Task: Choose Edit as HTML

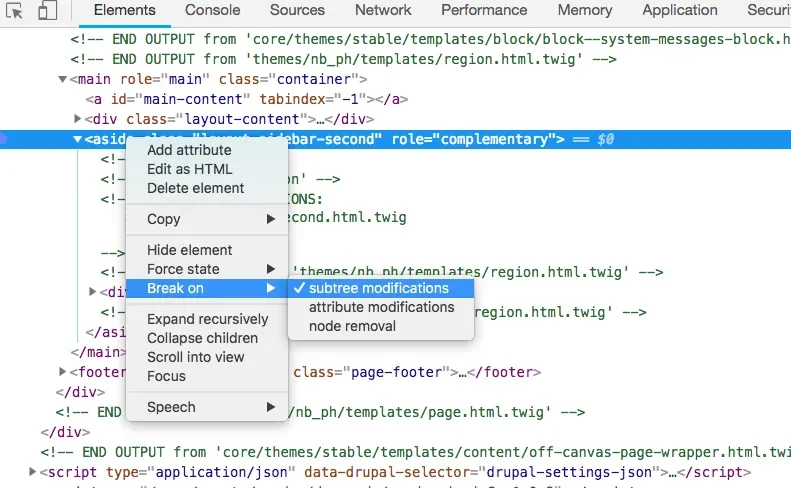Action: (207, 169)
